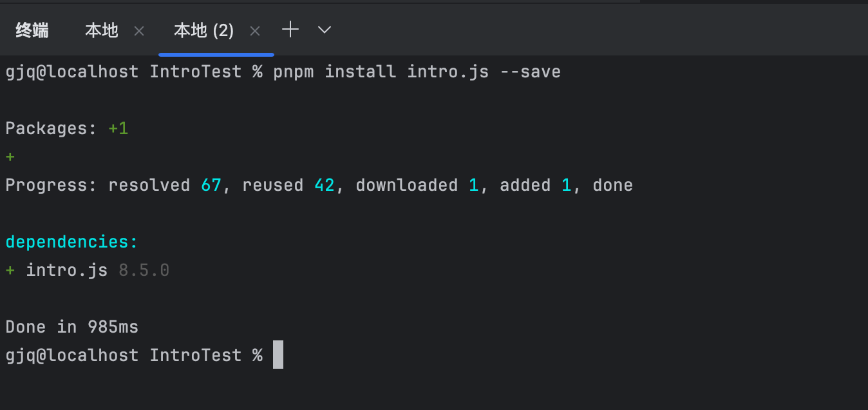The image size is (868, 410).
Task: Click the intro.js package name in dependencies
Action: 67,270
